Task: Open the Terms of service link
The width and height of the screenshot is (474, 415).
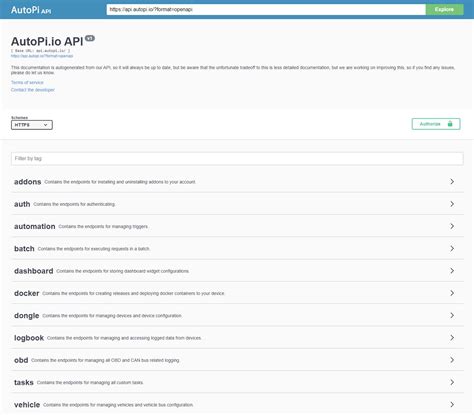Action: [x=27, y=82]
